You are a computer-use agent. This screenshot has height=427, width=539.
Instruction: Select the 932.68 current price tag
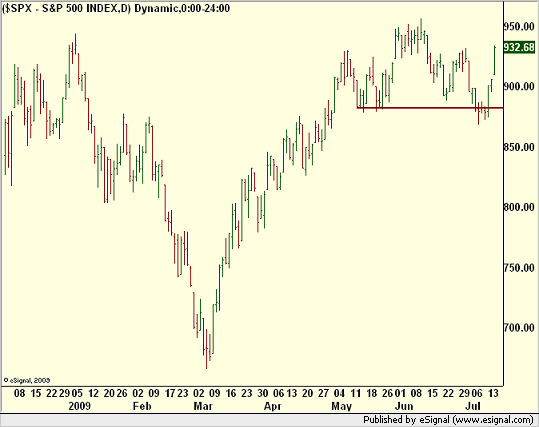(x=519, y=47)
